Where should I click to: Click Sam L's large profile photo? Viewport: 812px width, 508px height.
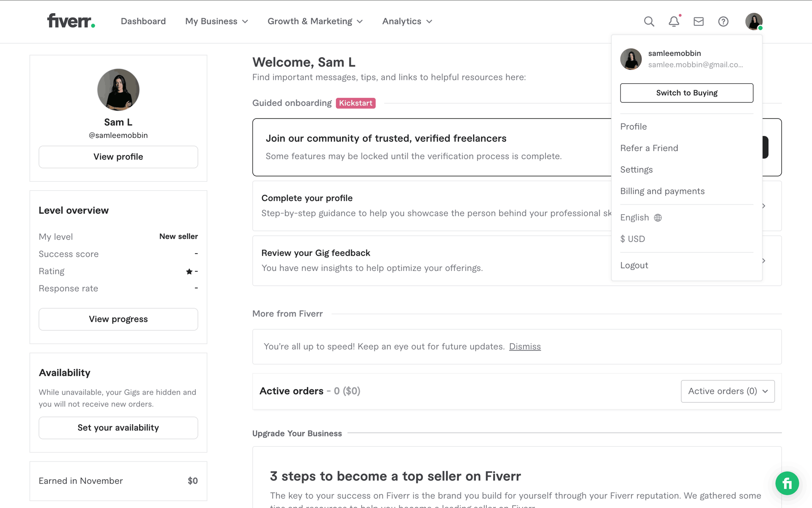118,90
